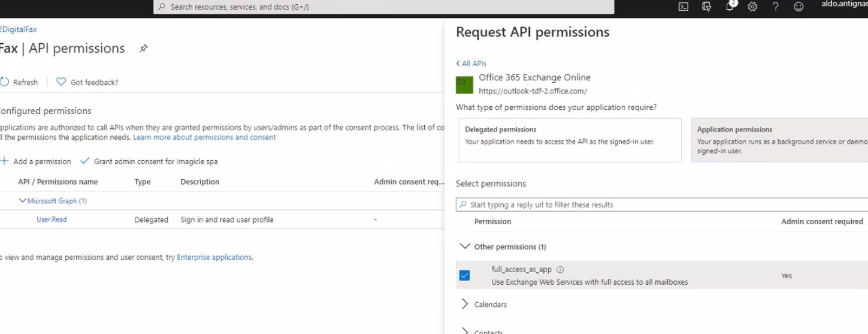Open the Enterprise applications link
Viewport: 868px width, 334px height.
click(x=214, y=257)
